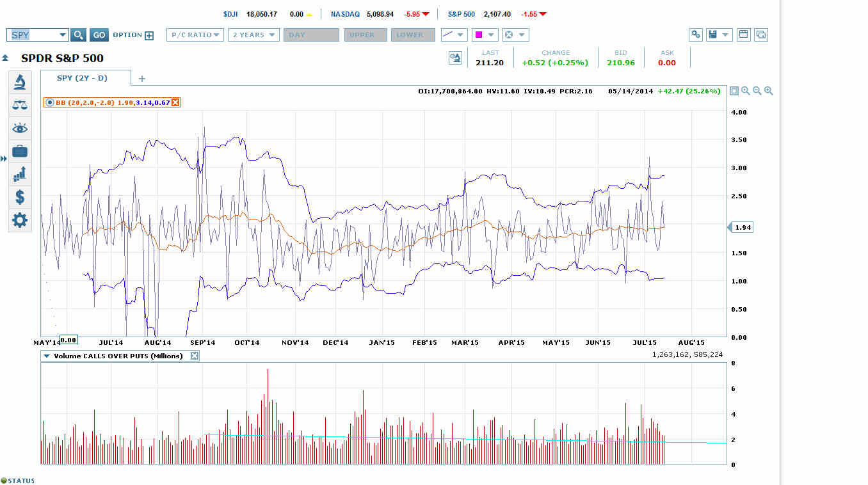The image size is (868, 485).
Task: Click the cascade windows icon
Action: (x=760, y=35)
